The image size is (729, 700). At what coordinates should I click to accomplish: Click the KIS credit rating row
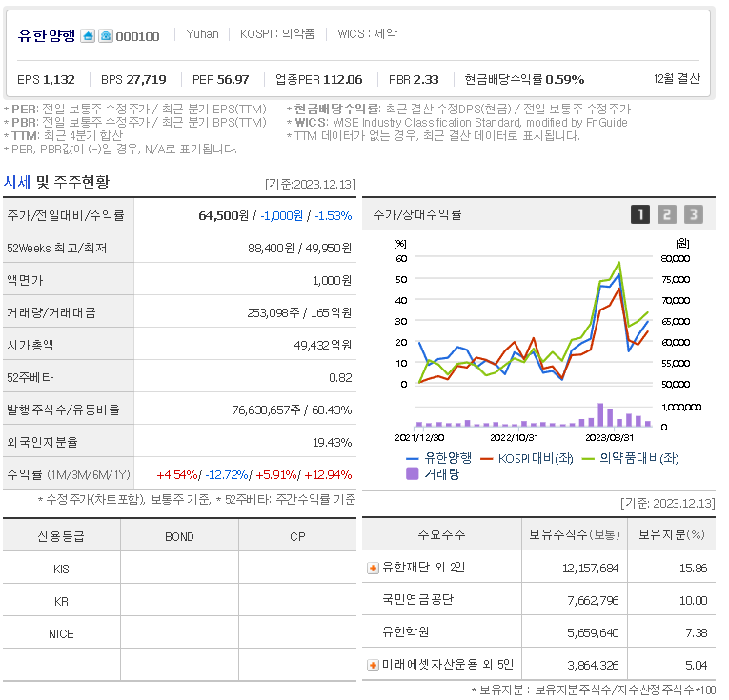[179, 569]
